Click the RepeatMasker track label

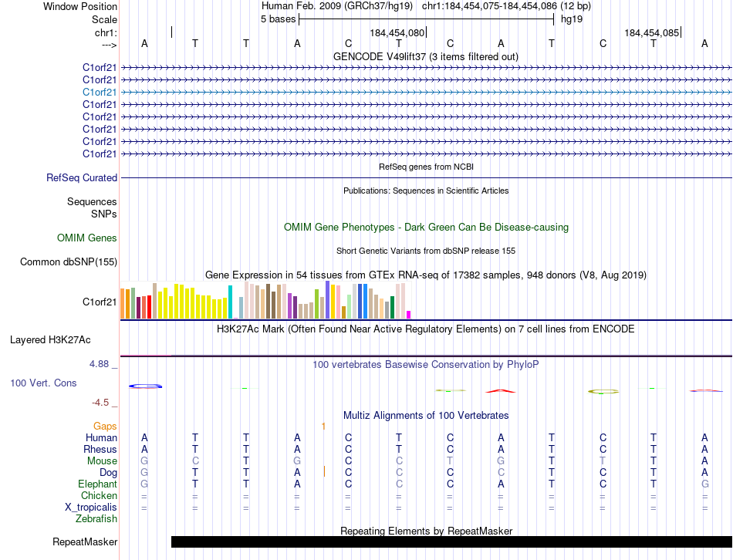[x=85, y=541]
